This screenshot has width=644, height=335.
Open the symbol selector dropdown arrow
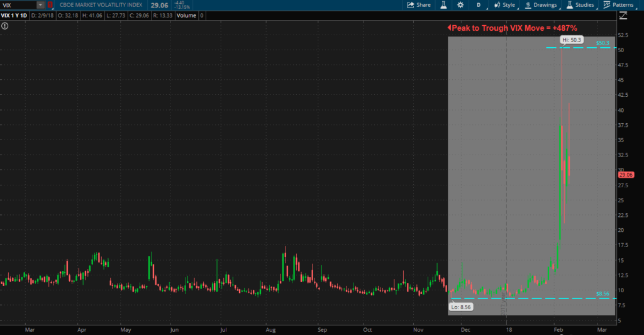pos(40,5)
